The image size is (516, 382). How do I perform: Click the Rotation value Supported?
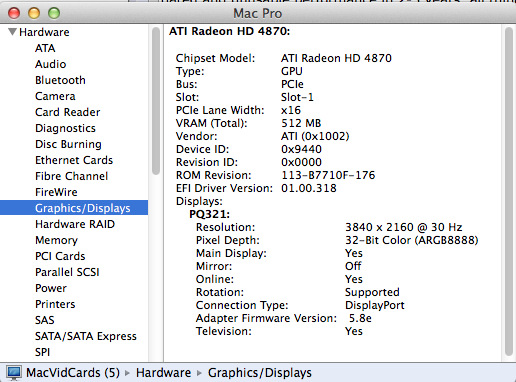[372, 292]
